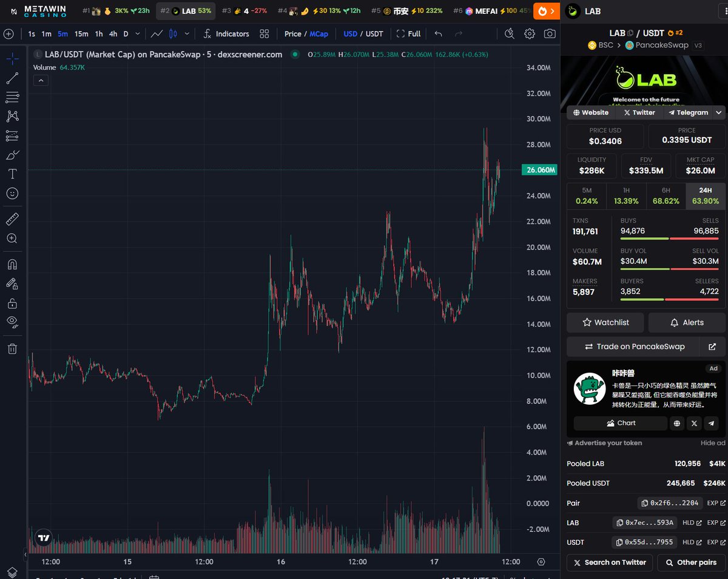
Task: Copy the Pair address 0x2f6...2204
Action: pos(671,503)
